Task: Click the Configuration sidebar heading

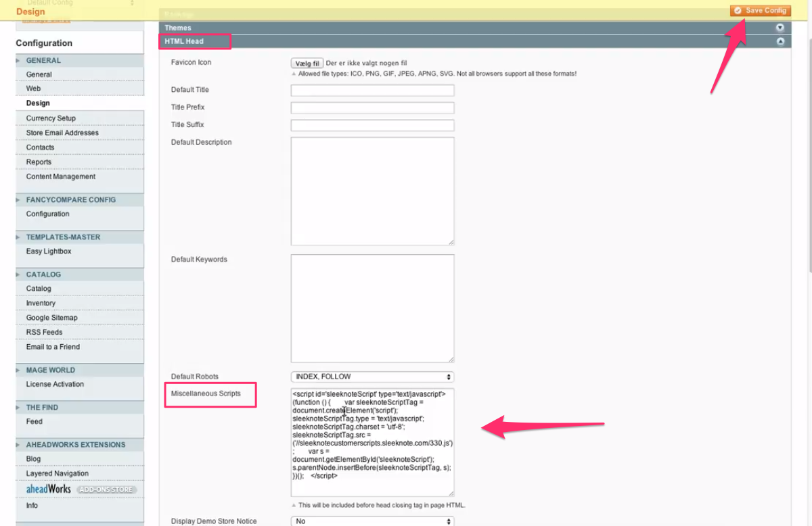Action: (44, 43)
